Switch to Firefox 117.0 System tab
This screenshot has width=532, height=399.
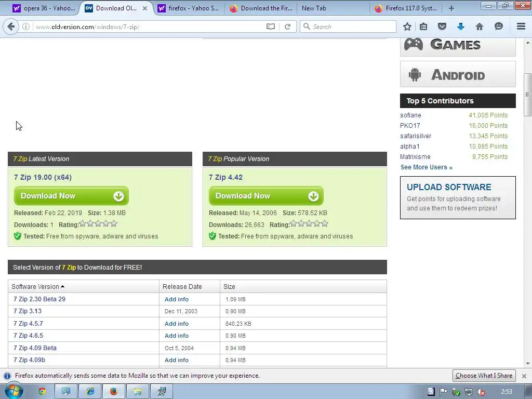406,8
